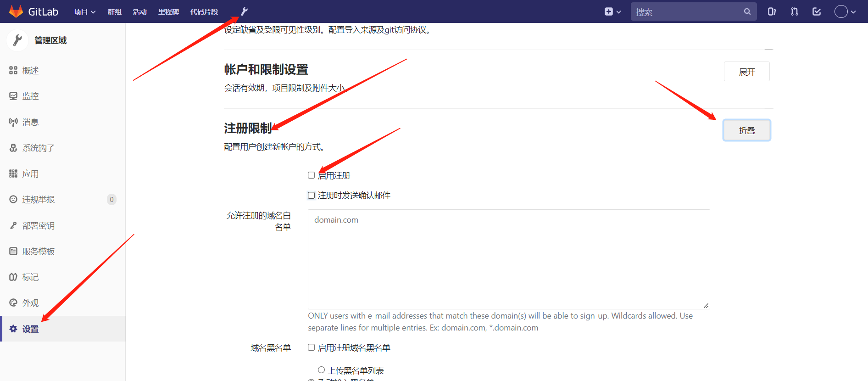Screen dimensions: 868x381
Task: Click the 帐户和限制设置 heading
Action: (266, 70)
